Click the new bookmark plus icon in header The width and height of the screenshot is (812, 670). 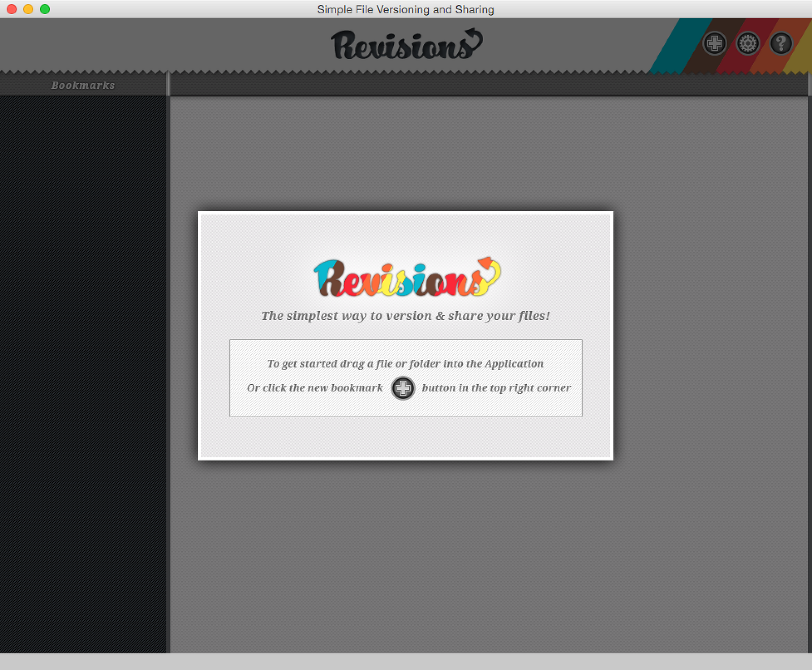[715, 43]
